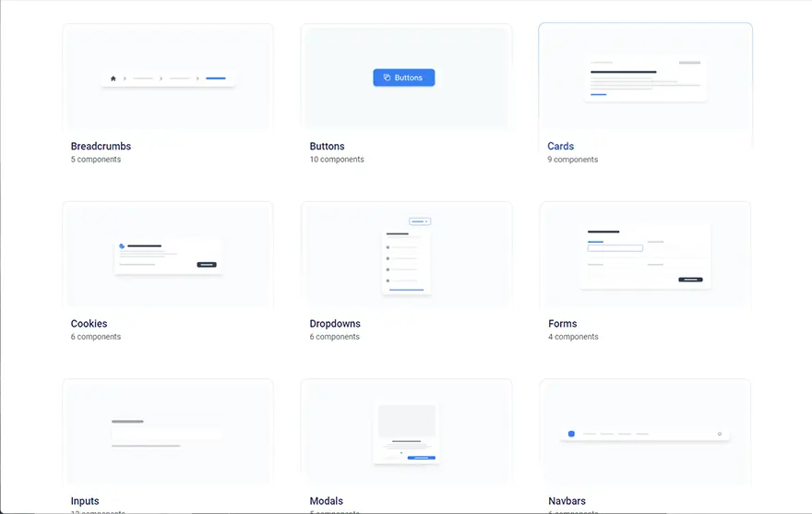
Task: Click the Inputs preview thumbnail
Action: point(167,432)
